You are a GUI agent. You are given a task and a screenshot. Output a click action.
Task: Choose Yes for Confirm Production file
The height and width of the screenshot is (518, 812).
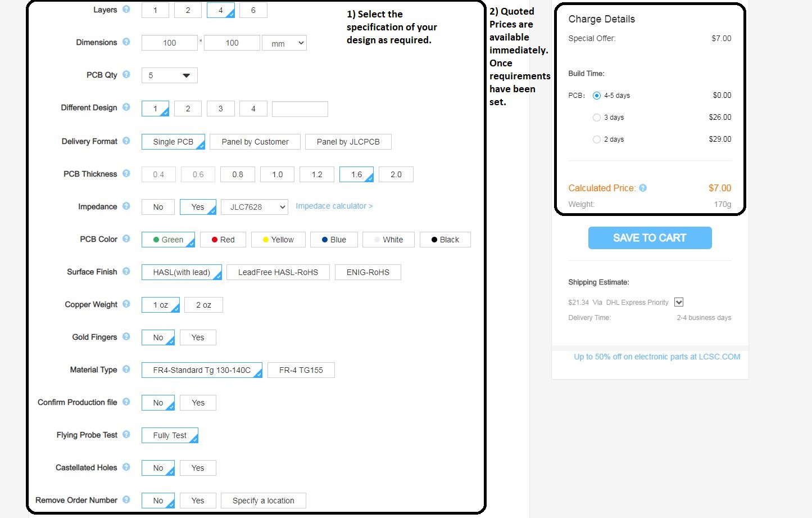coord(198,403)
